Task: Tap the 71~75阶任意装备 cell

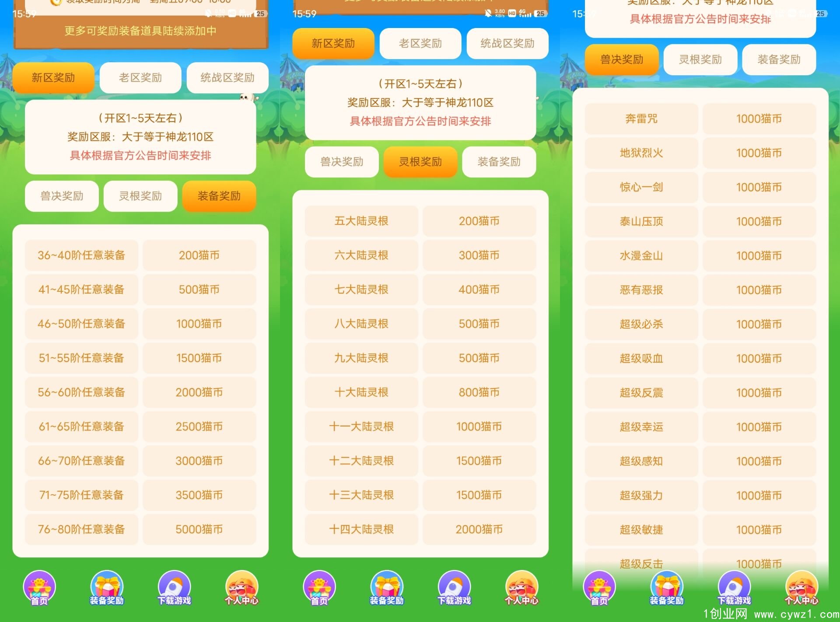Action: 81,495
